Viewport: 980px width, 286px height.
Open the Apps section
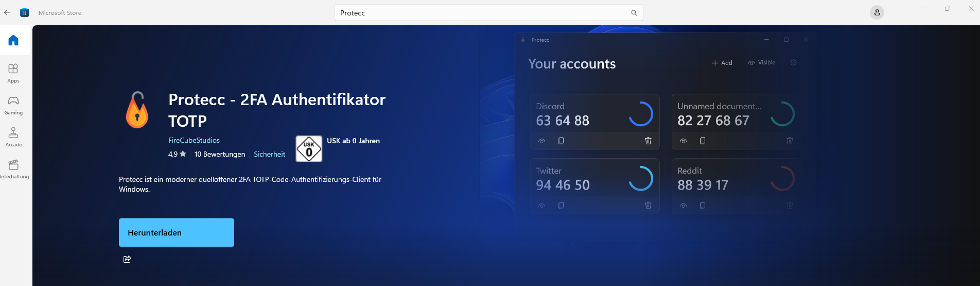coord(13,73)
